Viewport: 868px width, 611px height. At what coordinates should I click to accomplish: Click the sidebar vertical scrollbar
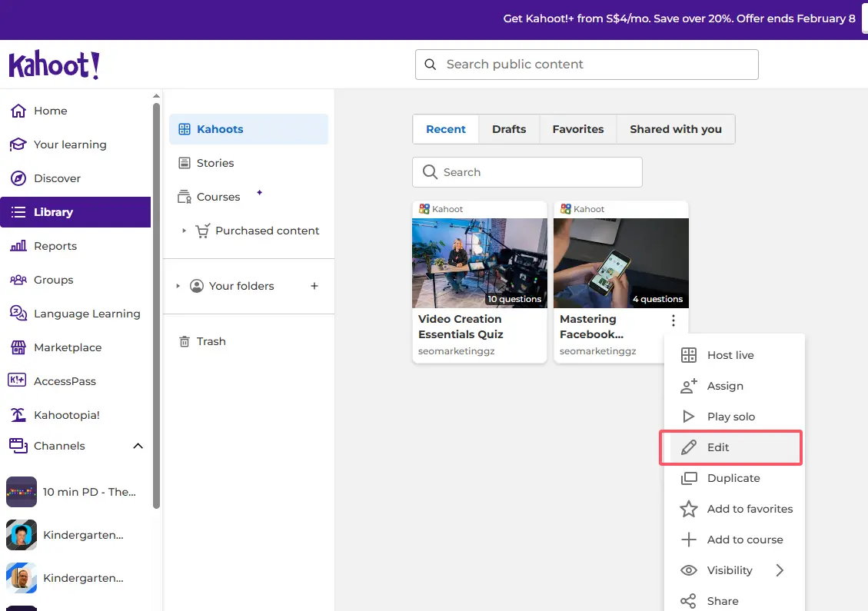click(157, 307)
